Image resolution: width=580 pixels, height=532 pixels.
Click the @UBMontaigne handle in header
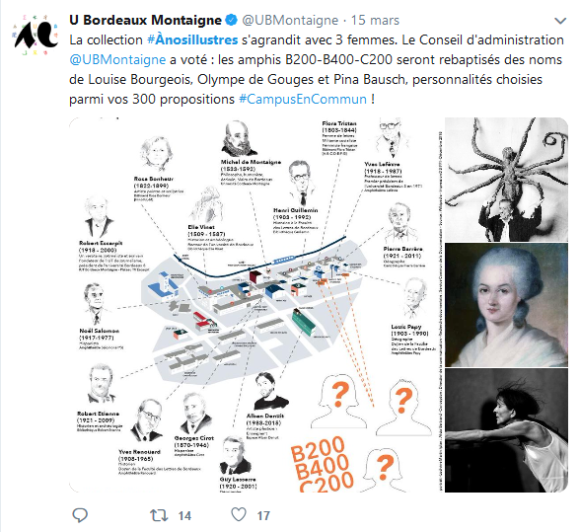[x=290, y=20]
